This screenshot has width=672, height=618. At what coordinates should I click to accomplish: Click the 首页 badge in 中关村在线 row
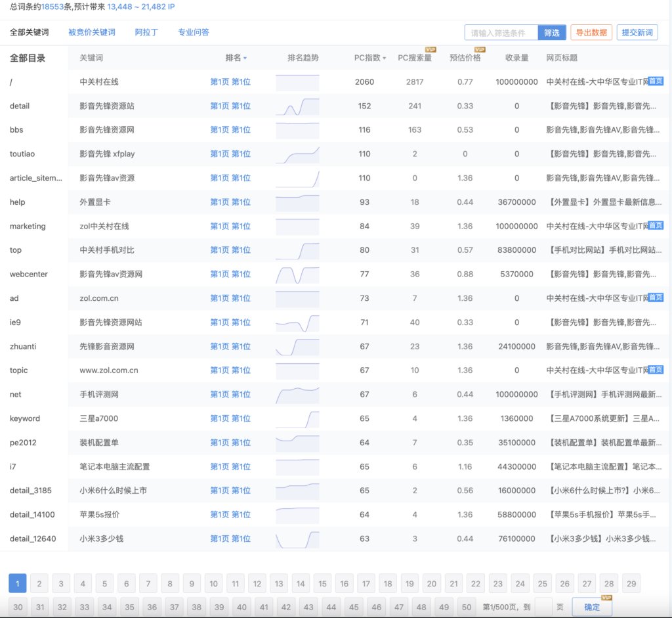pyautogui.click(x=656, y=81)
